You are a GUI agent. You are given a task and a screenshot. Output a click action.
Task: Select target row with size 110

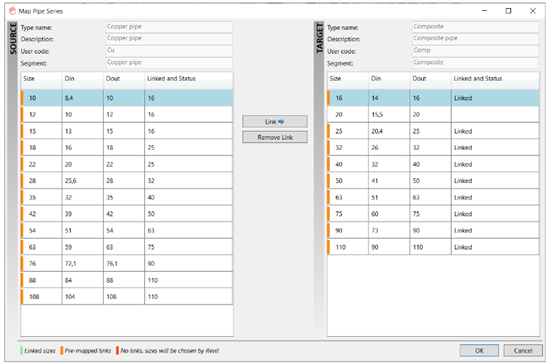[433, 247]
